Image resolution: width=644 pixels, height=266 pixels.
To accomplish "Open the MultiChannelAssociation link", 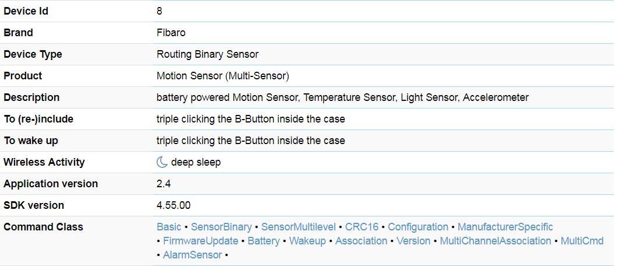I will [496, 241].
